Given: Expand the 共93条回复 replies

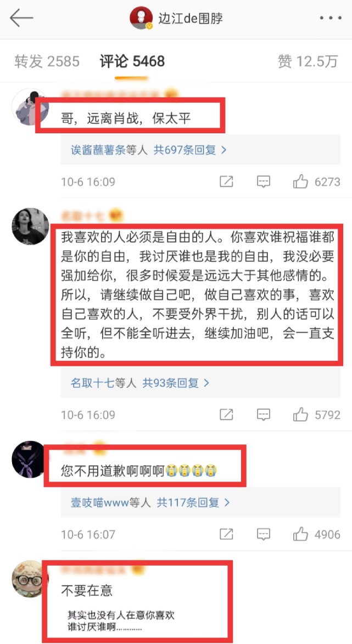Looking at the screenshot, I should (x=176, y=383).
